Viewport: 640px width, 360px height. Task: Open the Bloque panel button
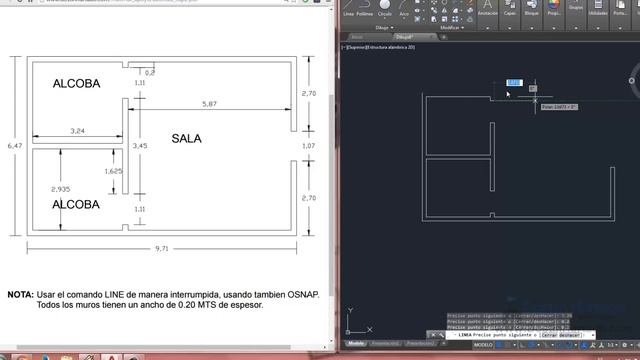click(x=531, y=8)
